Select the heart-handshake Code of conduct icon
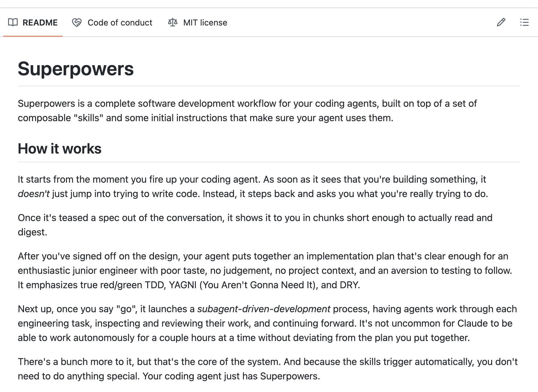Image resolution: width=538 pixels, height=392 pixels. pos(77,22)
